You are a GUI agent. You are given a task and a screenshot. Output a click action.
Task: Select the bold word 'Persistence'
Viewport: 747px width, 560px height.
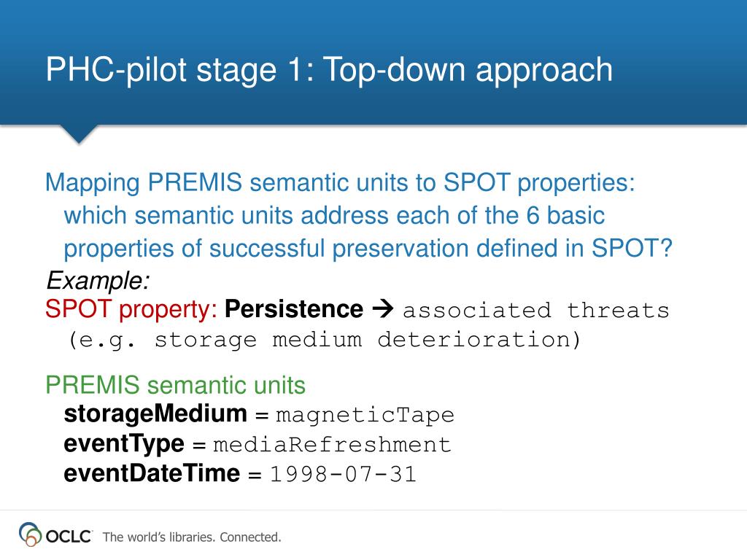click(x=294, y=308)
